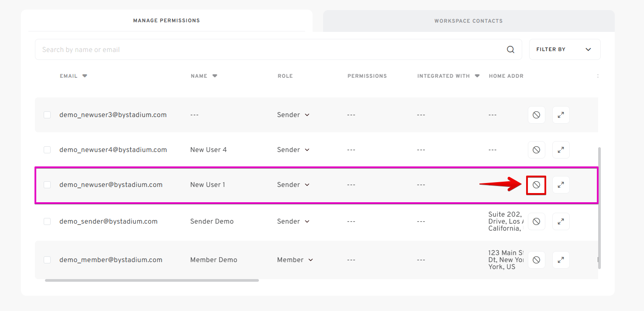
Task: Click the search by name or email field
Action: pyautogui.click(x=271, y=50)
